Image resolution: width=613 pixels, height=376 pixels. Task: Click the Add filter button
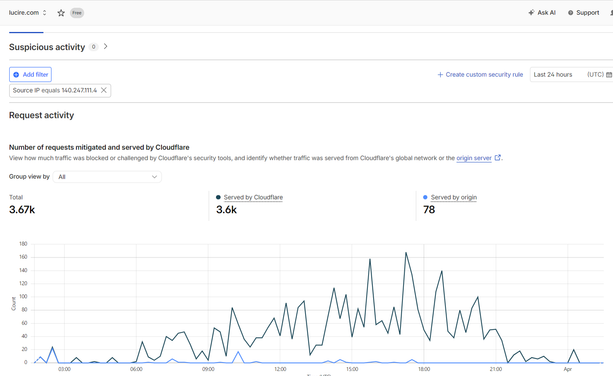30,75
